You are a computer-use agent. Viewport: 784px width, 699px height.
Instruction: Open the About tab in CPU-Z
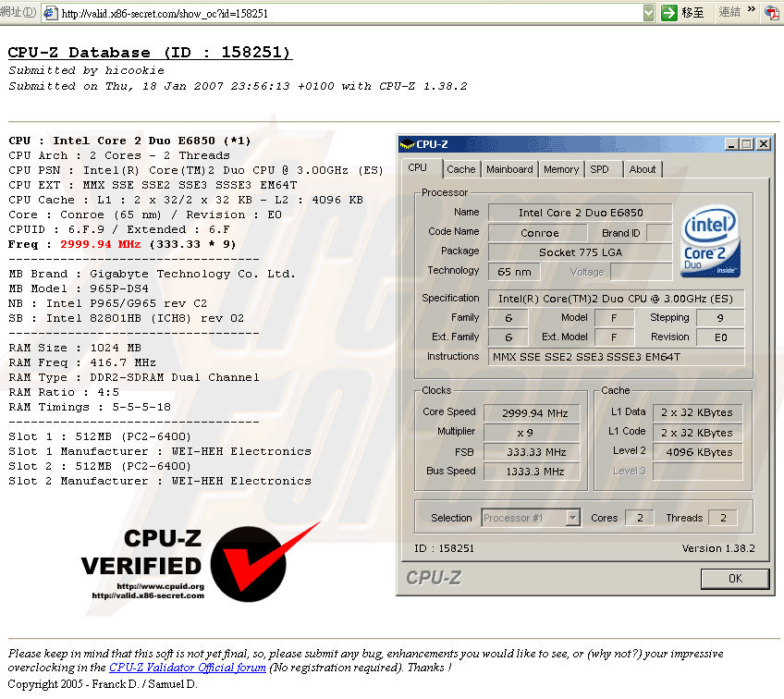643,169
